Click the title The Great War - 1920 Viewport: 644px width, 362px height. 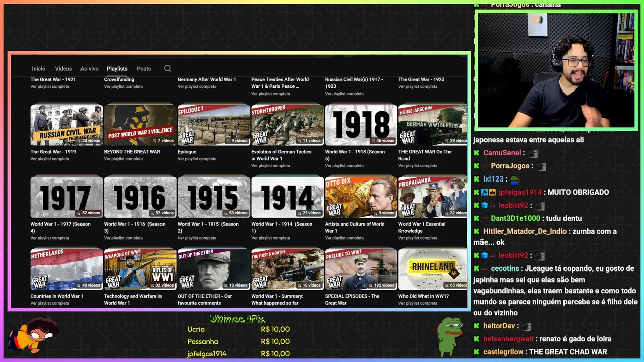[422, 79]
